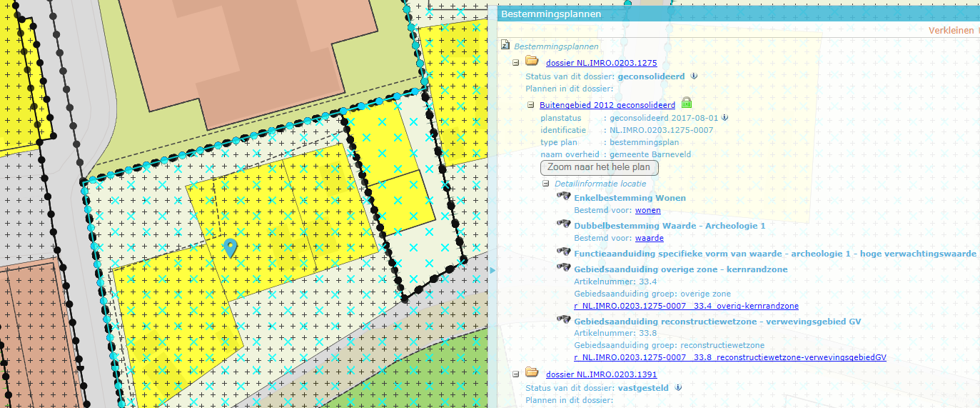
Task: Click the binoculars icon for Enkelbestemming Wonen
Action: (x=564, y=197)
